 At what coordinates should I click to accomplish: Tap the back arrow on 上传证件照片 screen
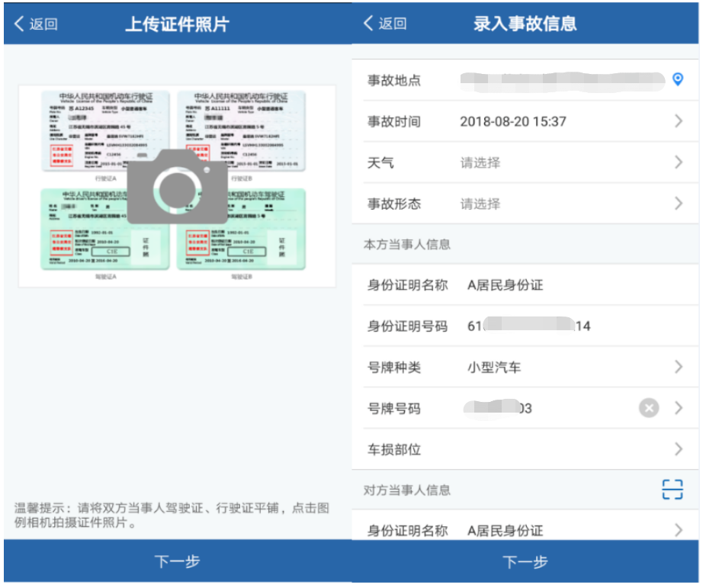coord(20,24)
